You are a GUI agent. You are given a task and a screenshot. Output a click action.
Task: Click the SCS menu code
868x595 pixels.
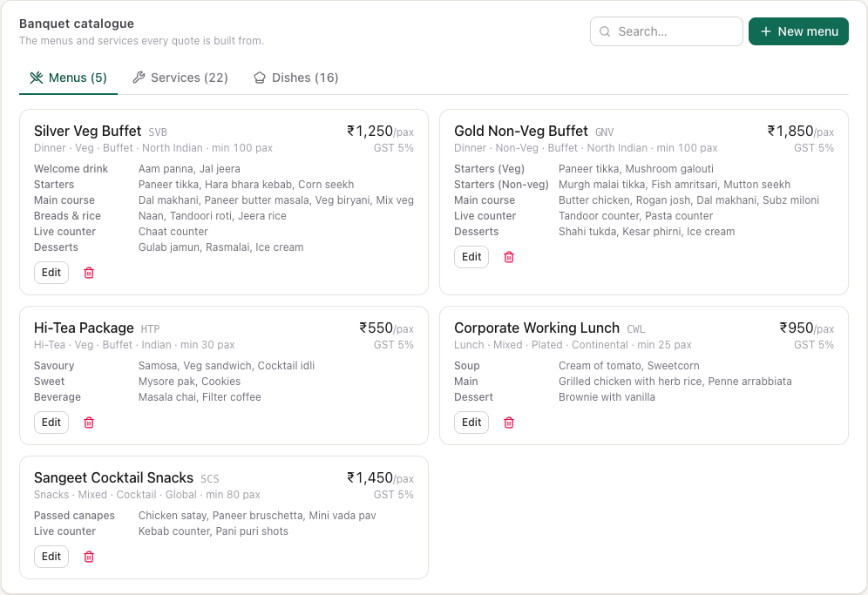210,479
